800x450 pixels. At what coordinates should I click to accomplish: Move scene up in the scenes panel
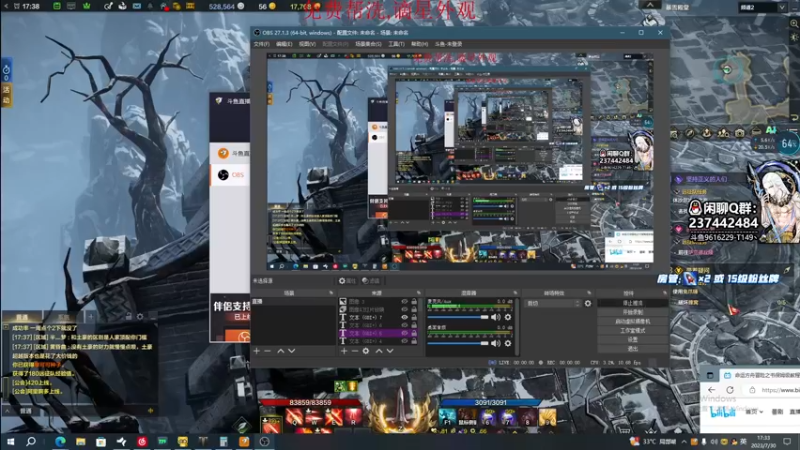pos(281,351)
